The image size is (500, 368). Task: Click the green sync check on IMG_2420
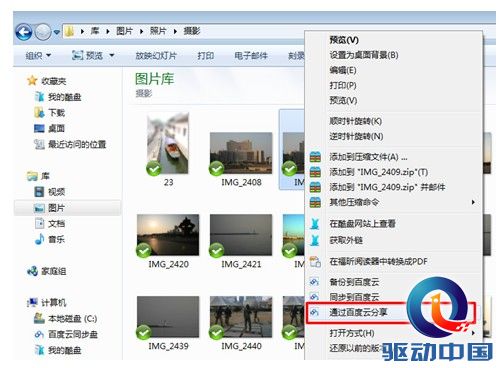tap(143, 250)
